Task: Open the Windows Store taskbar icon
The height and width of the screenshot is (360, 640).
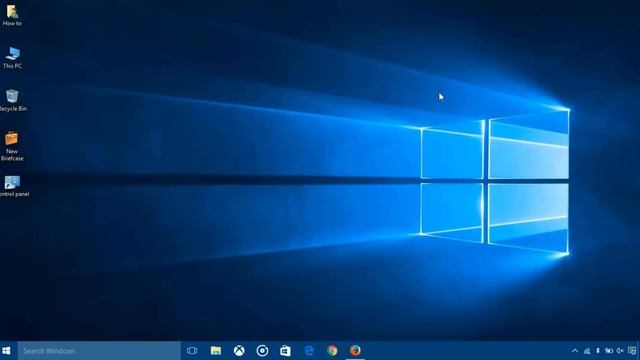Action: [285, 351]
